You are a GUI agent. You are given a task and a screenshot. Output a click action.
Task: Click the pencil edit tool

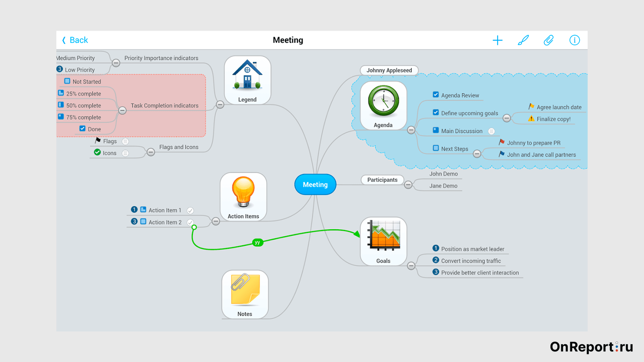click(x=523, y=40)
